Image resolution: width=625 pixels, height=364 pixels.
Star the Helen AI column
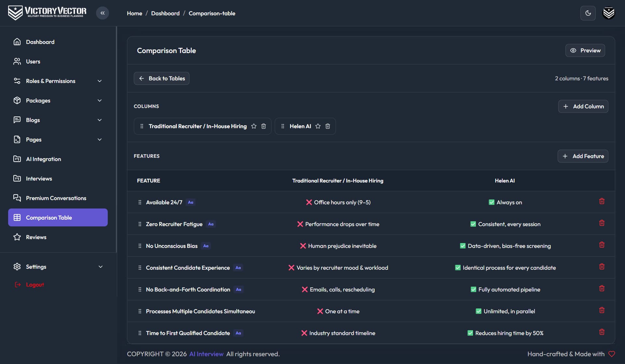point(318,126)
